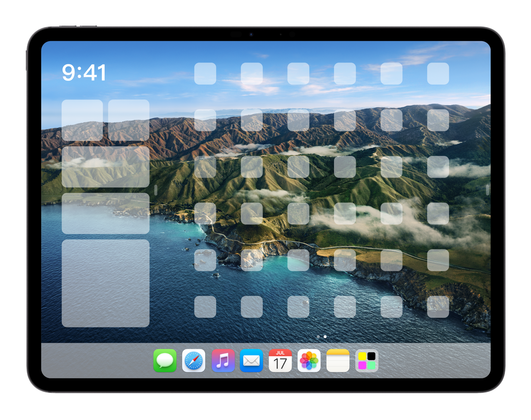Viewport: 531px width, 420px height.
Task: Tap the top-right app placeholder in the grid
Action: [438, 74]
